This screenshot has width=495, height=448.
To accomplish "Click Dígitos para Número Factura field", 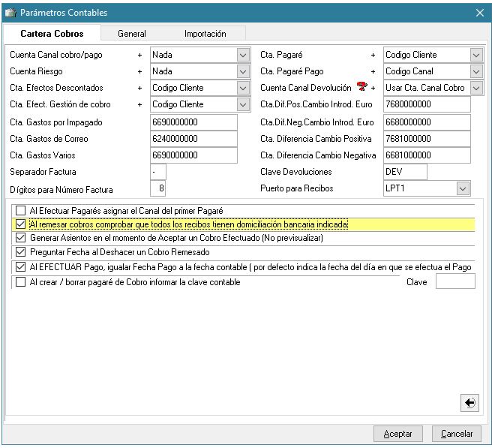I will pos(157,188).
